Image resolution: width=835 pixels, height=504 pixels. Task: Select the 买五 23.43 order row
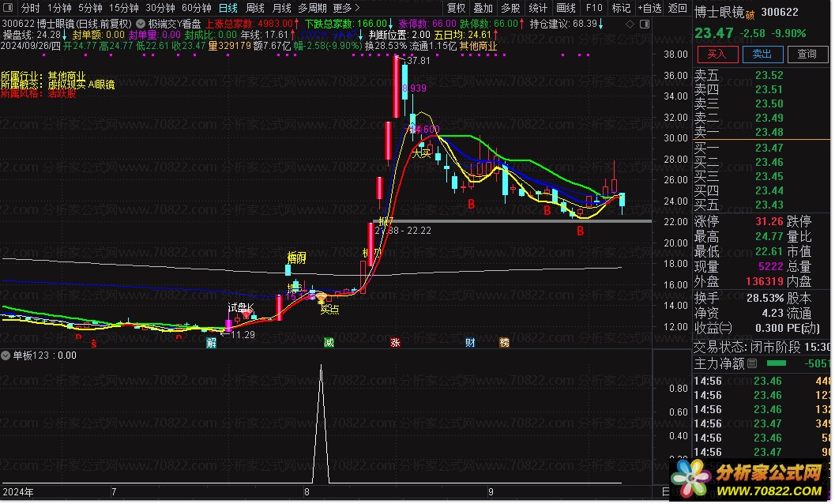[x=761, y=205]
